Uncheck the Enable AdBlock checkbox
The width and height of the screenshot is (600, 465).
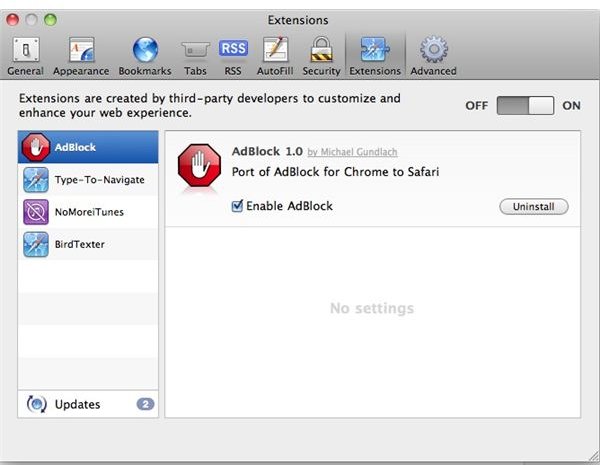tap(237, 206)
